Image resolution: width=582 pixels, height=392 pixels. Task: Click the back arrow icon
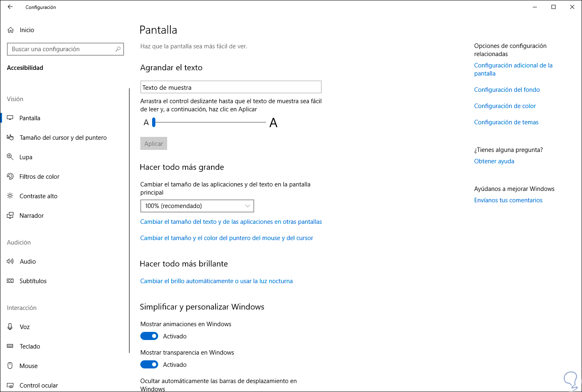click(10, 7)
